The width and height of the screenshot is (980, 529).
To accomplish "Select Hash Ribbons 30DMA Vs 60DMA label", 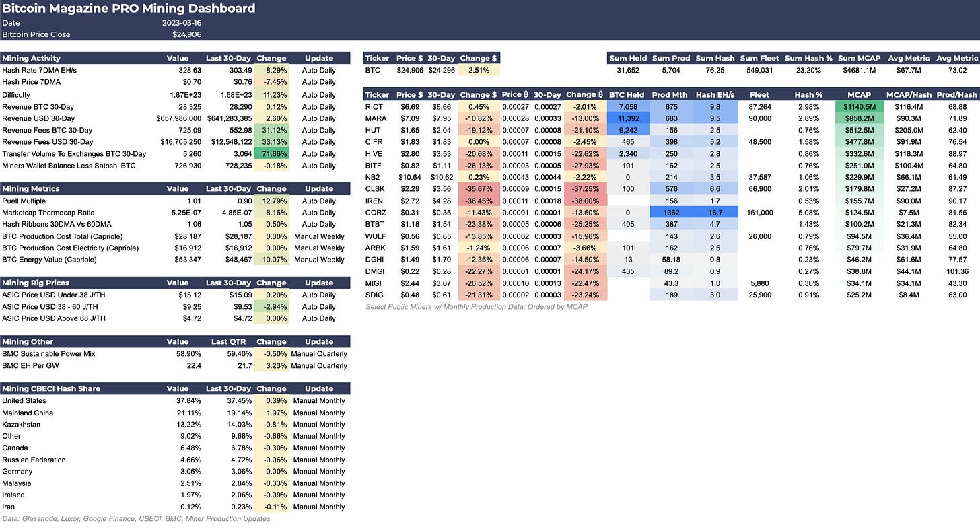I will tap(55, 224).
